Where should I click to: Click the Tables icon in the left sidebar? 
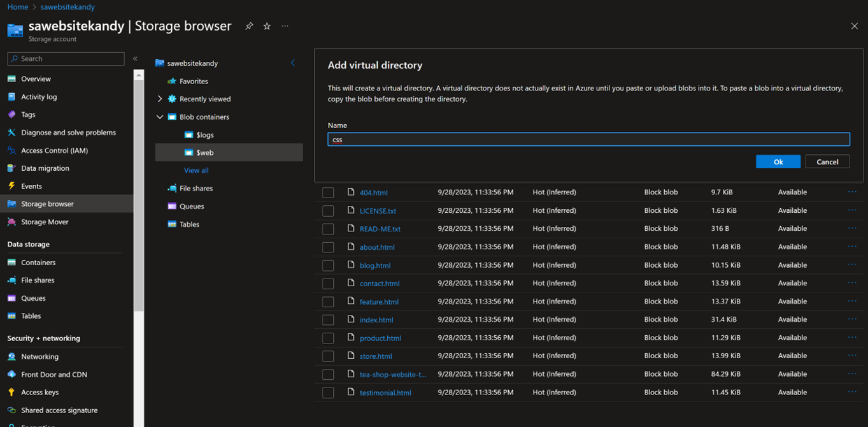[11, 316]
